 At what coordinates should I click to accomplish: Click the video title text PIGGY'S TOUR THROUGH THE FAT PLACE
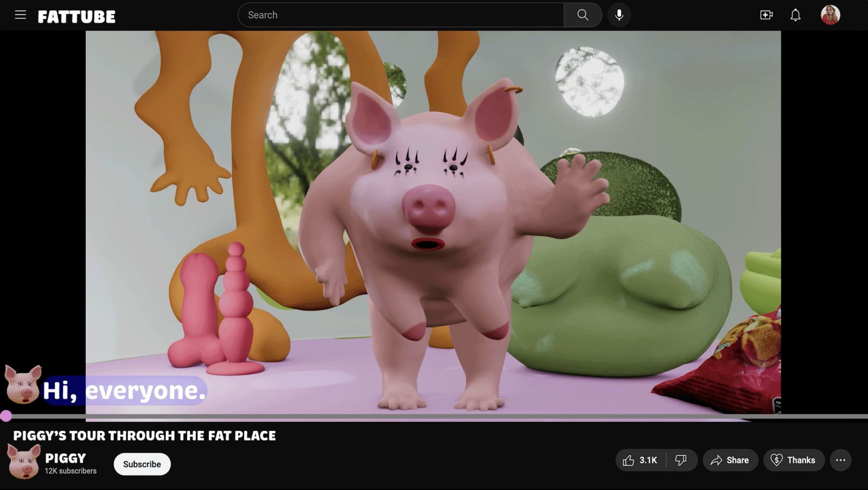click(x=144, y=436)
